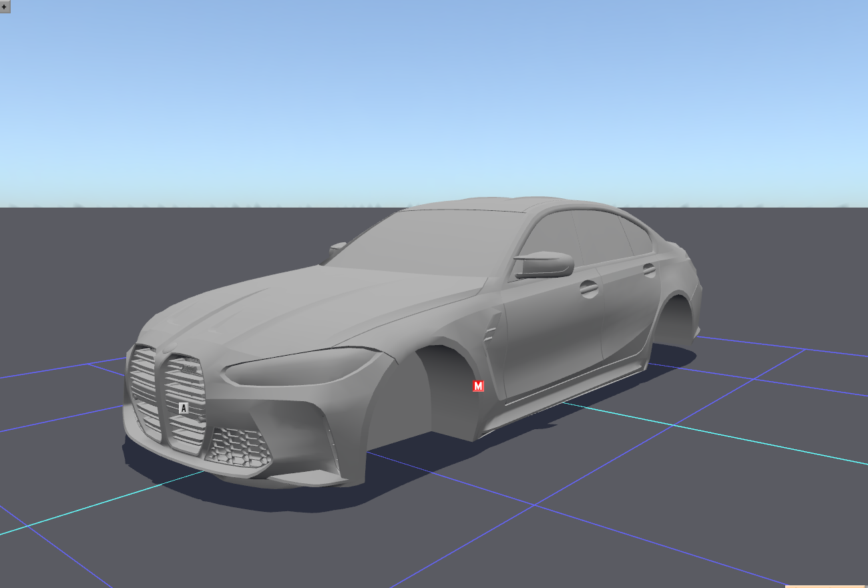Expand the panel with the plus button
The width and height of the screenshot is (868, 588).
[5, 6]
